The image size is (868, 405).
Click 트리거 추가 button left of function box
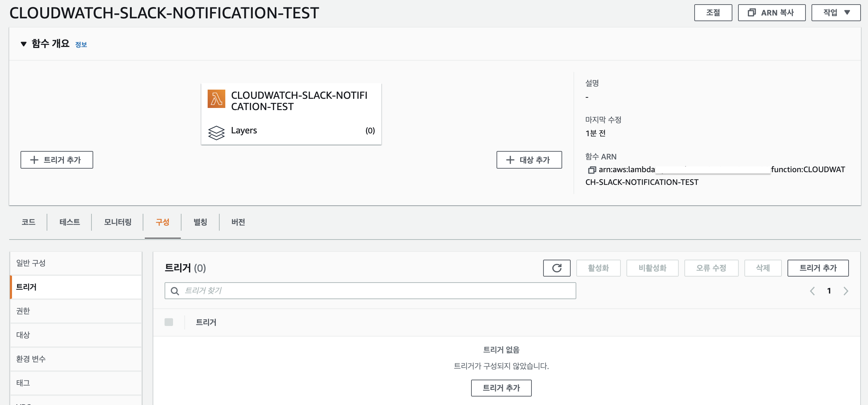[57, 160]
